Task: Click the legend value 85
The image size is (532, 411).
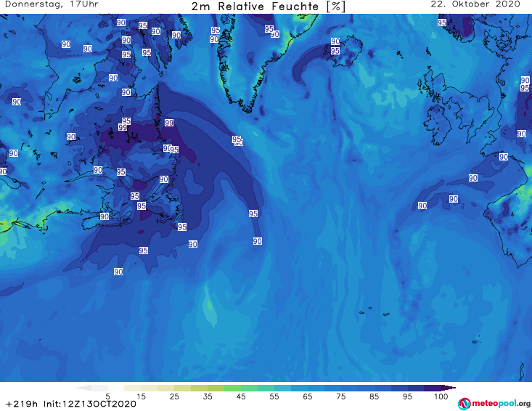Action: click(x=374, y=396)
